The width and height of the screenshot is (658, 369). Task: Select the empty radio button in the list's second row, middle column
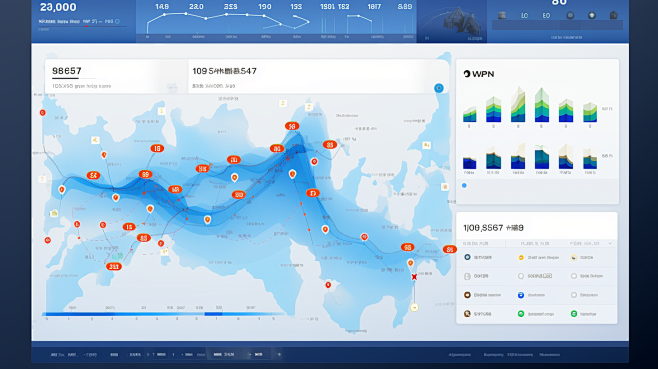coord(521,276)
